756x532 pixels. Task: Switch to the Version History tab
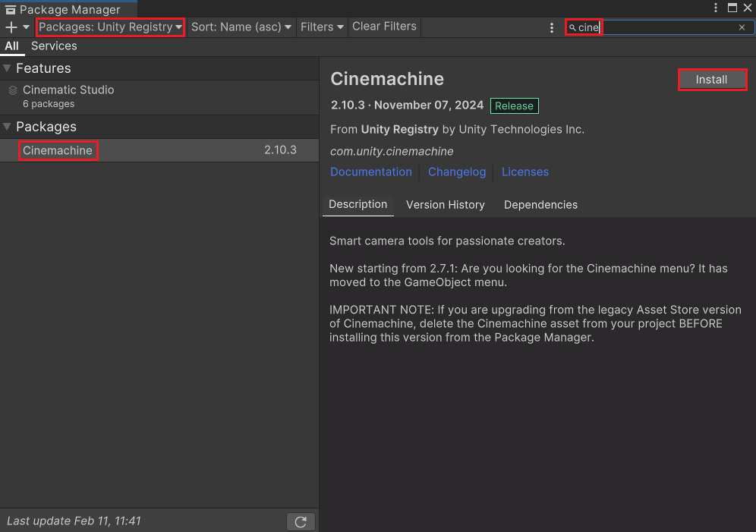click(x=445, y=205)
